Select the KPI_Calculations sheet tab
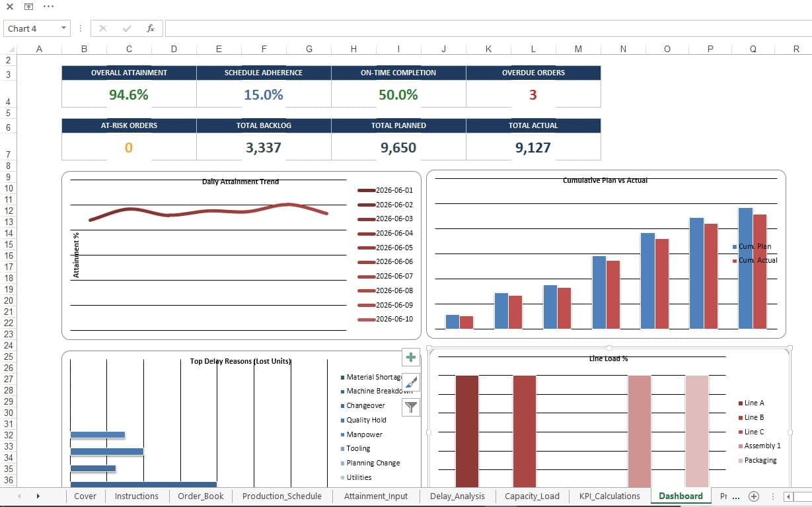Image resolution: width=812 pixels, height=507 pixels. pyautogui.click(x=609, y=496)
